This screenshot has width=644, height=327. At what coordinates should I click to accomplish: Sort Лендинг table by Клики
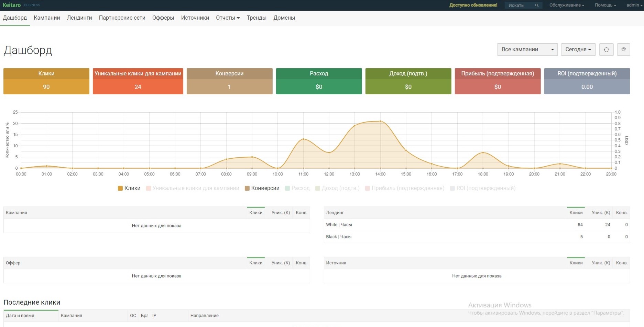576,213
